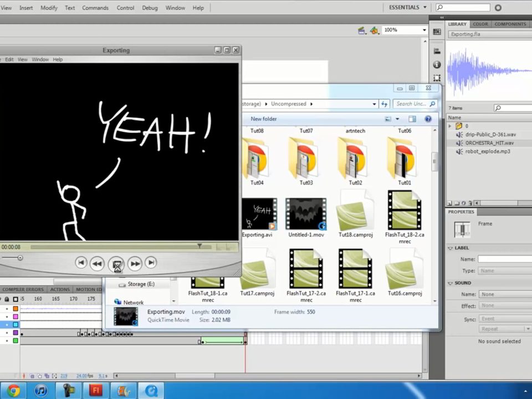Click the Label Name input field in Properties
Screen dimensions: 532x399
click(505, 259)
